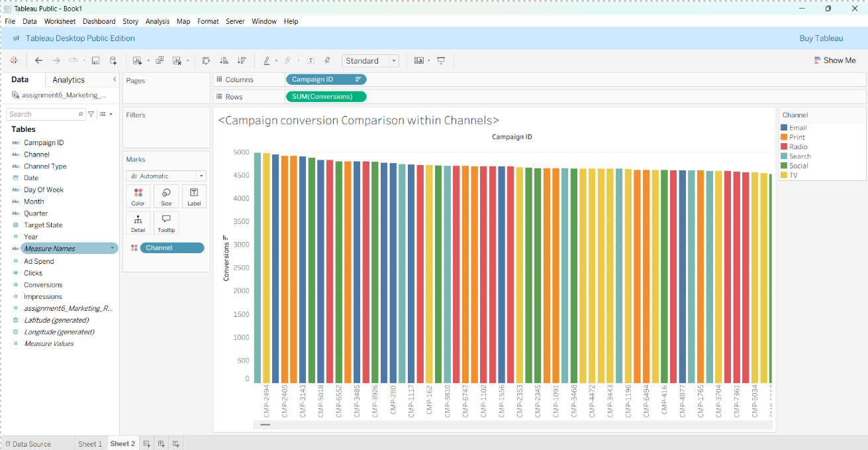Click the Group members paperclip icon

point(288,60)
